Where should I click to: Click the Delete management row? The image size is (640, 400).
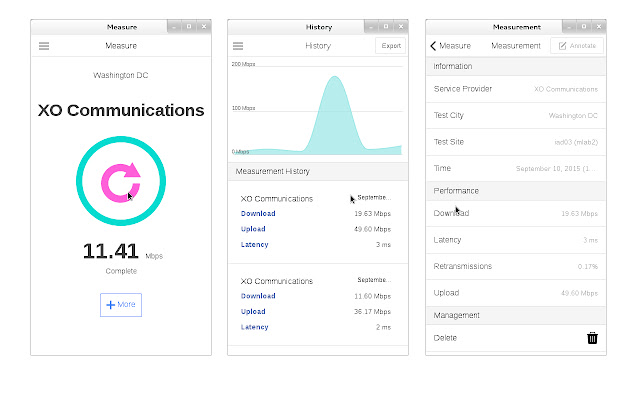516,338
